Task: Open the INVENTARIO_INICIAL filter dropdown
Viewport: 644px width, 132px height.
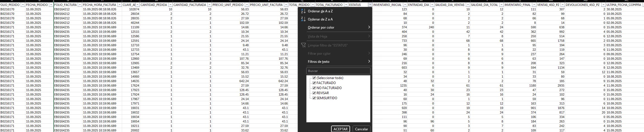Action: click(x=405, y=5)
